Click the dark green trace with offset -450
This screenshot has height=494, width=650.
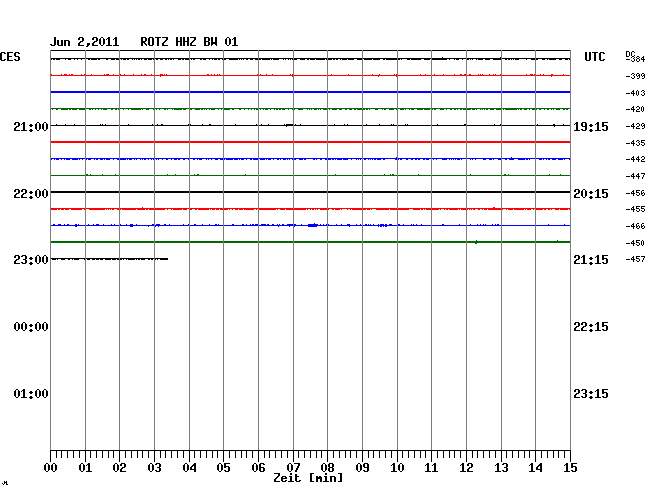[x=310, y=242]
